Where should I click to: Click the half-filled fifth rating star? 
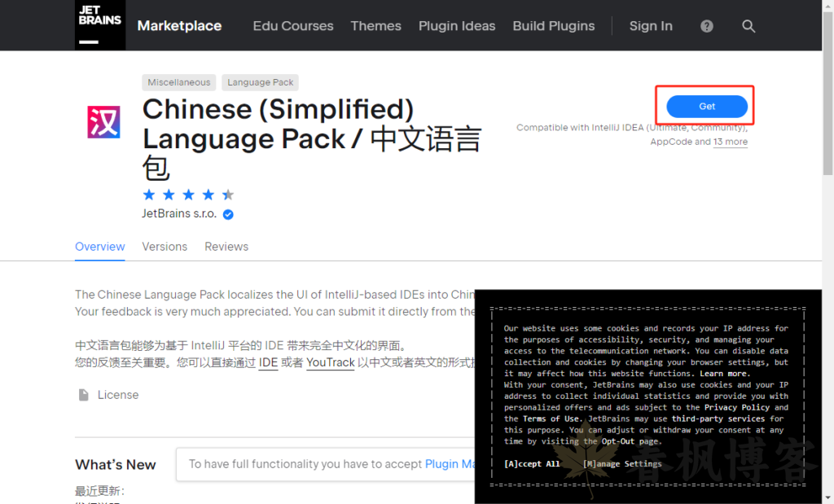(227, 195)
